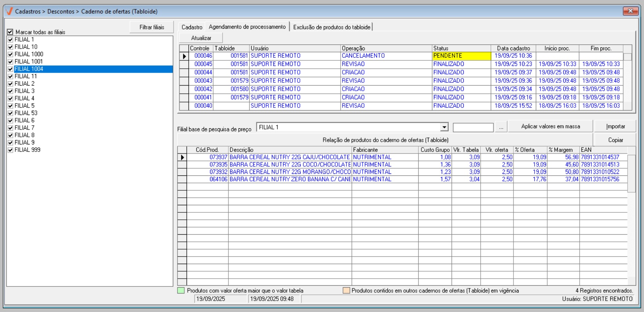
Task: Click the app logo icon in title bar
Action: [9, 11]
